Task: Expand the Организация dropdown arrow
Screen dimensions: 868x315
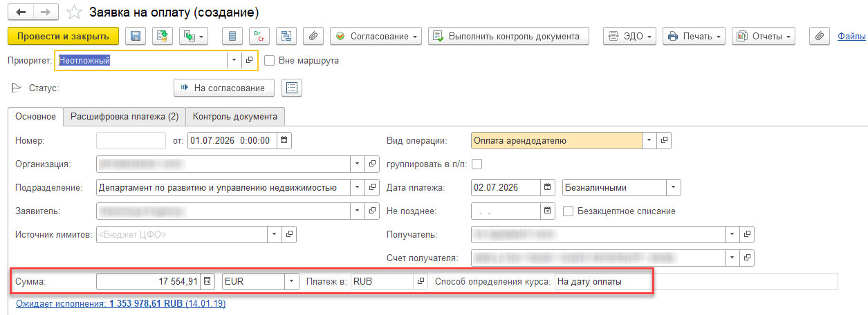Action: coord(357,164)
